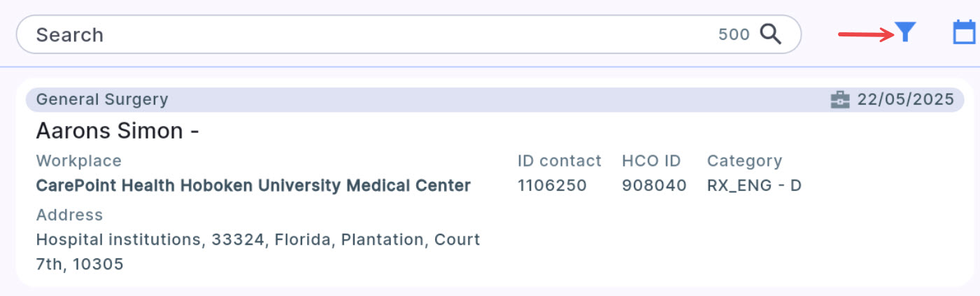The height and width of the screenshot is (296, 980).
Task: Click the ID contact label
Action: (x=559, y=161)
